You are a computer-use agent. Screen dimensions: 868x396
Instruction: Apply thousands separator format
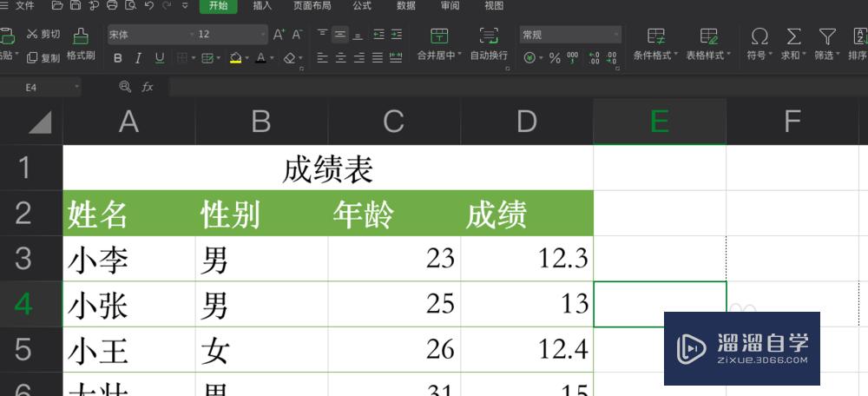(572, 57)
